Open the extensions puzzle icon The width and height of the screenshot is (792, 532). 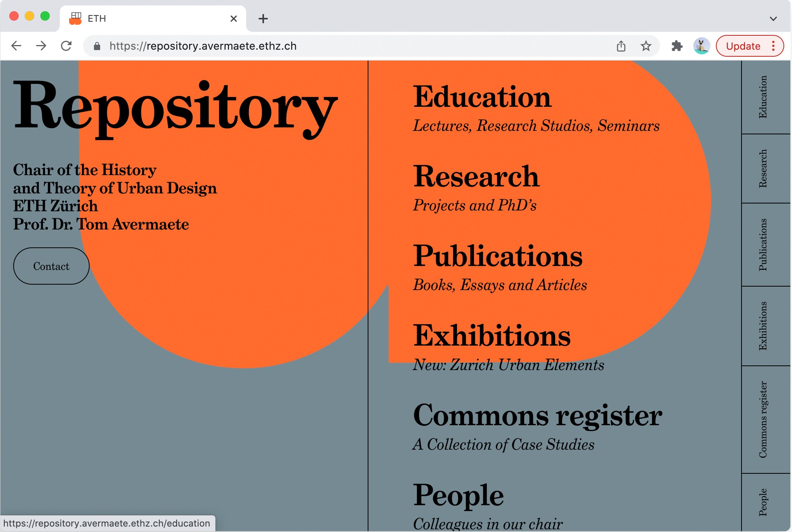677,46
